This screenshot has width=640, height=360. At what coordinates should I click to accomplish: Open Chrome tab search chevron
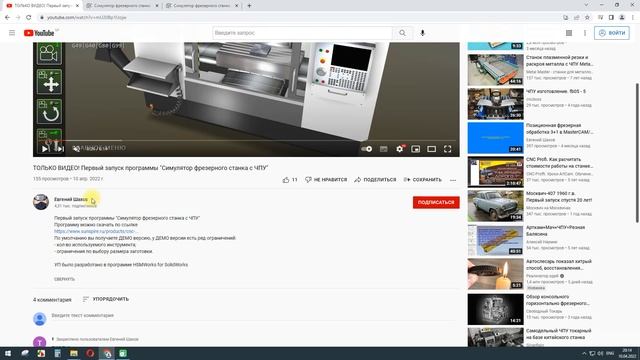[586, 5]
